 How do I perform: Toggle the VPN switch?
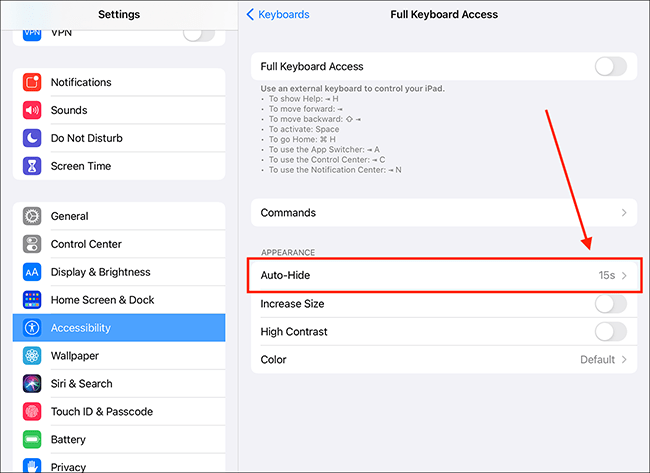coord(199,35)
